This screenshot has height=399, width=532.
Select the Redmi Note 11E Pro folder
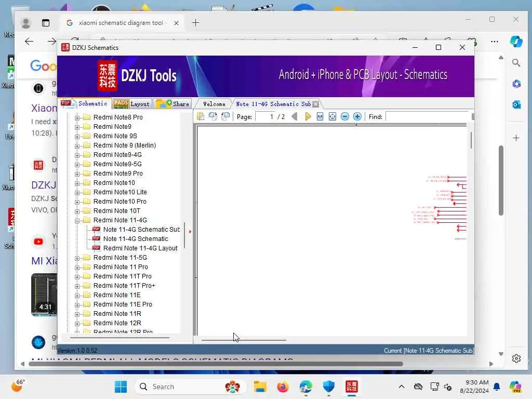[x=123, y=304]
